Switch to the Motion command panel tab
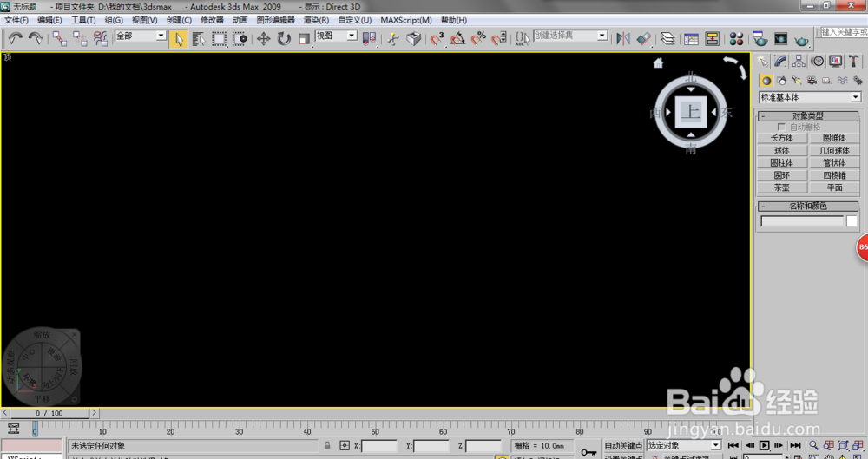The width and height of the screenshot is (868, 459). coord(817,61)
